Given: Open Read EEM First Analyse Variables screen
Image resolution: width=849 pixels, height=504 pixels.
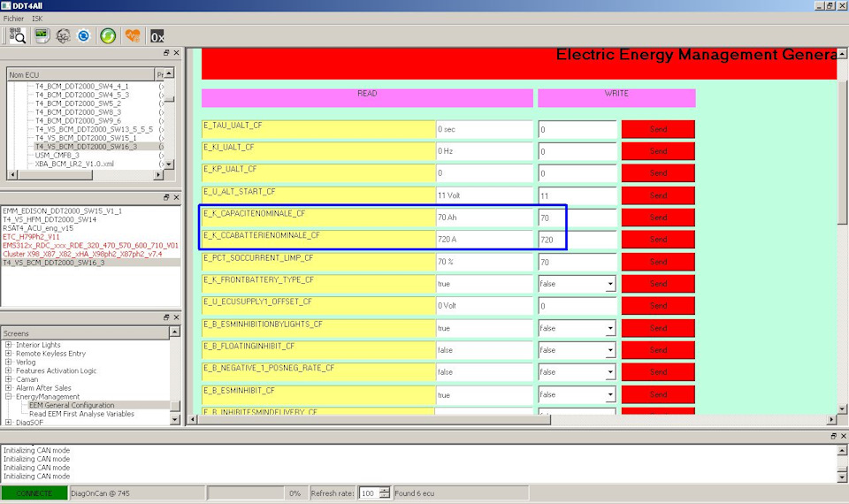Looking at the screenshot, I should pyautogui.click(x=81, y=414).
